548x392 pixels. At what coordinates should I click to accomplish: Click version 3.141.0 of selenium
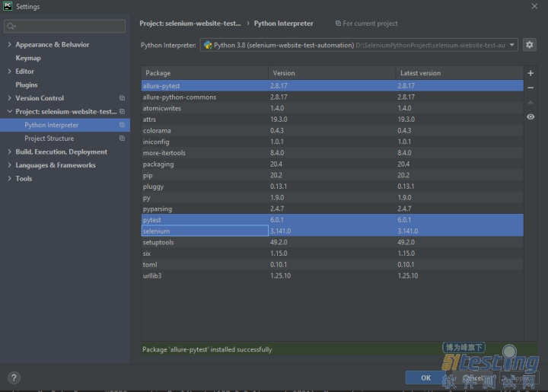point(280,231)
